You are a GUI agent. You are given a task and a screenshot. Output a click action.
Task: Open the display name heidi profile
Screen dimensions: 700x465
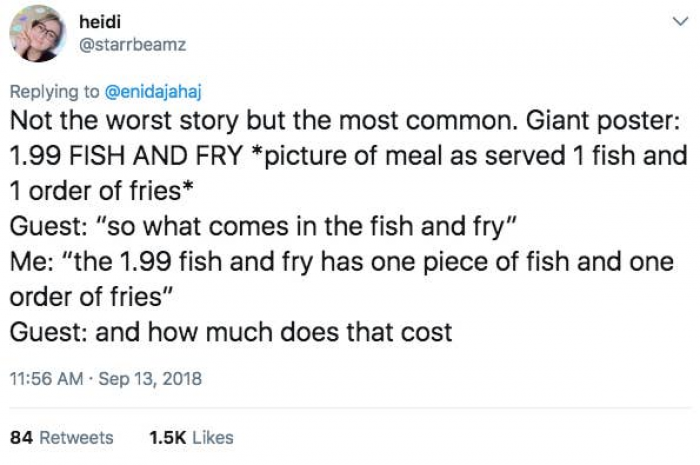click(x=97, y=20)
